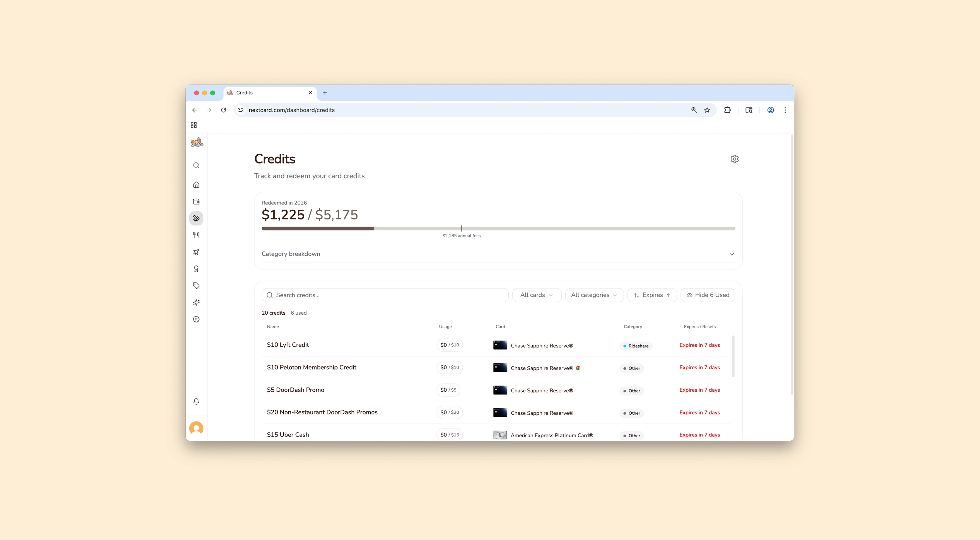Click the sparkles AI icon in sidebar
The image size is (980, 540).
tap(196, 303)
